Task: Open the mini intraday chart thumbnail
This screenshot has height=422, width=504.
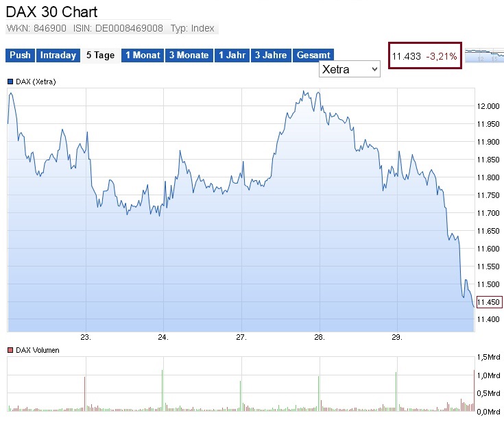Action: 484,55
